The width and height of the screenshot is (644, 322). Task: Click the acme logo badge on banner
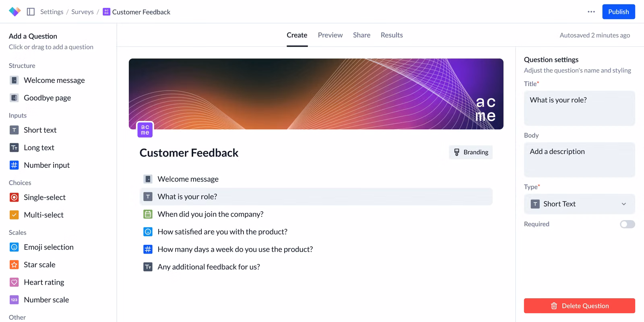coord(145,130)
